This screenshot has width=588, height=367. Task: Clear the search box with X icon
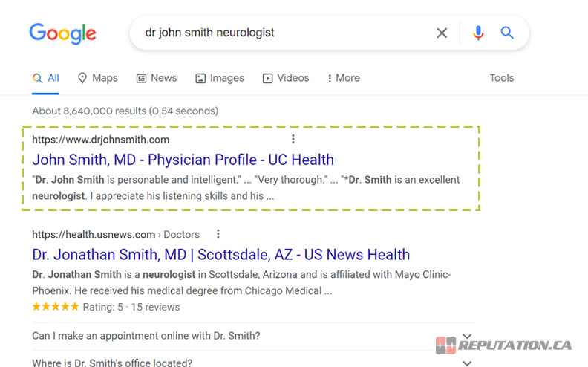coord(442,33)
